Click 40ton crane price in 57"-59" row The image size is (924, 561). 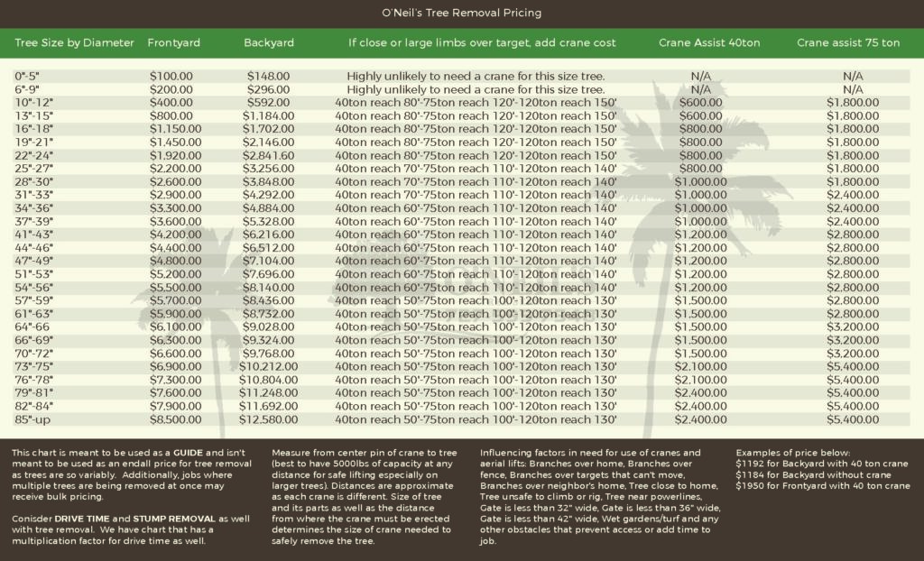coord(700,300)
